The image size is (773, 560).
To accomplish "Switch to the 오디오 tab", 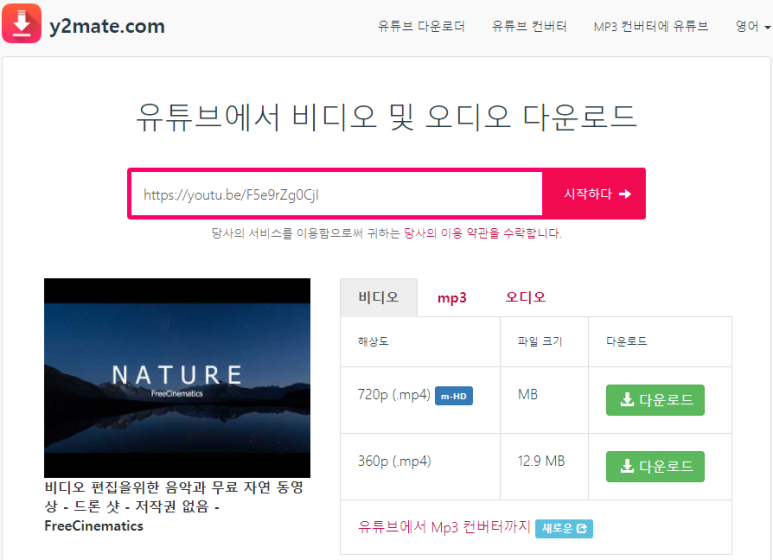I will [x=526, y=297].
